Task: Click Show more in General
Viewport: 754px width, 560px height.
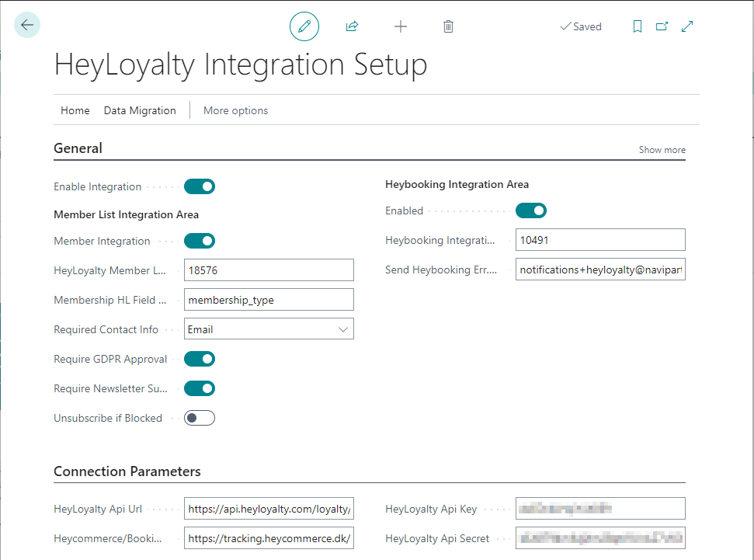Action: [662, 150]
